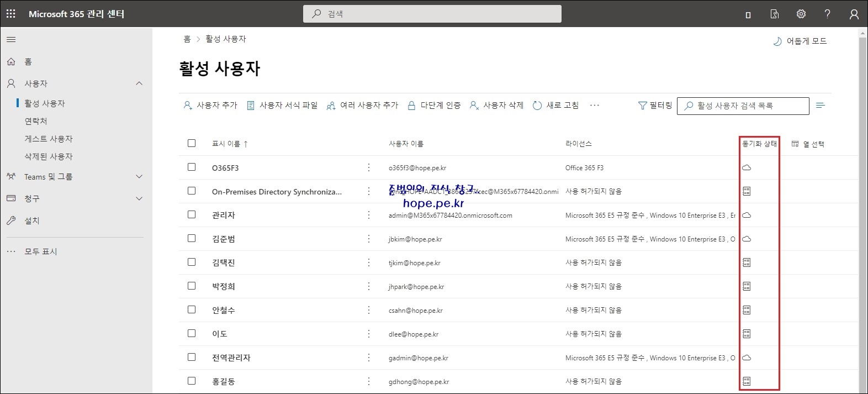868x394 pixels.
Task: Toggle the hamburger navigation menu
Action: pyautogui.click(x=11, y=39)
